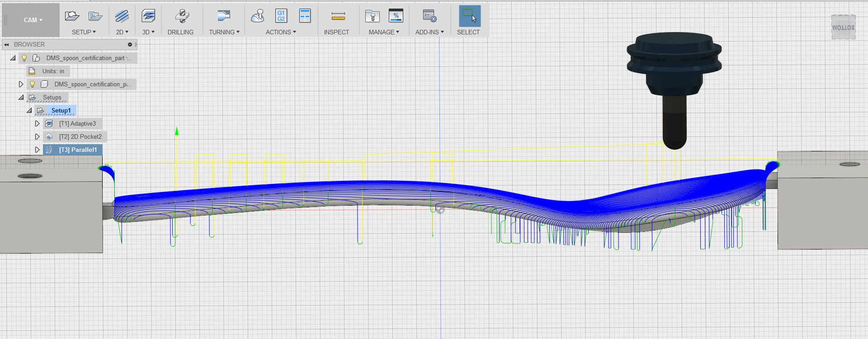868x339 pixels.
Task: Open the 3D milling strategies icon
Action: (148, 16)
